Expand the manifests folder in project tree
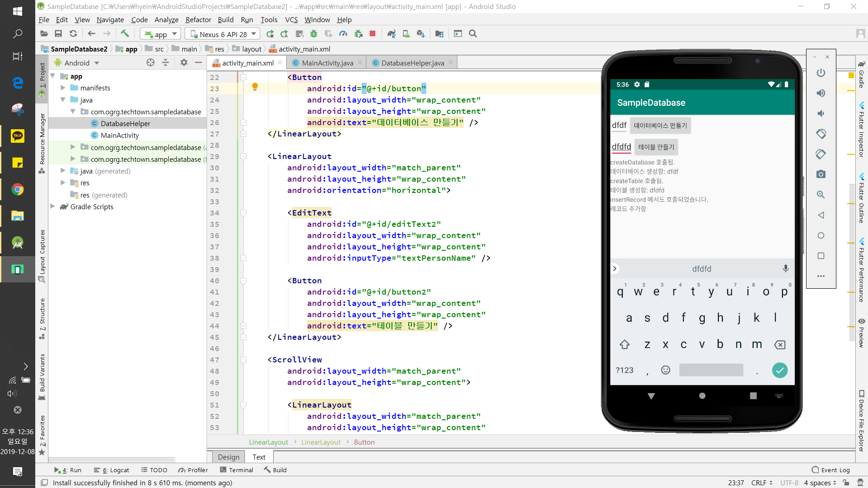 pyautogui.click(x=63, y=88)
